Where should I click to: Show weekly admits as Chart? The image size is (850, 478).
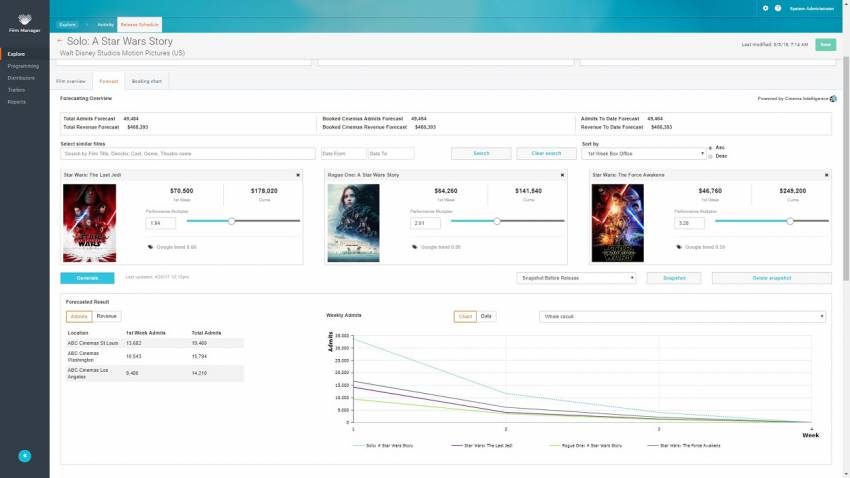point(465,316)
